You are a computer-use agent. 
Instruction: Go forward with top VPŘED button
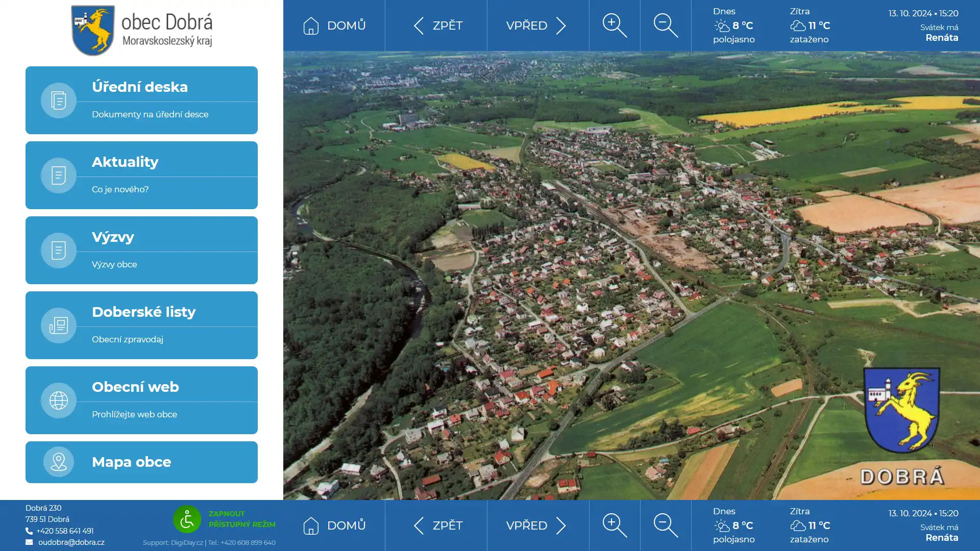point(538,26)
